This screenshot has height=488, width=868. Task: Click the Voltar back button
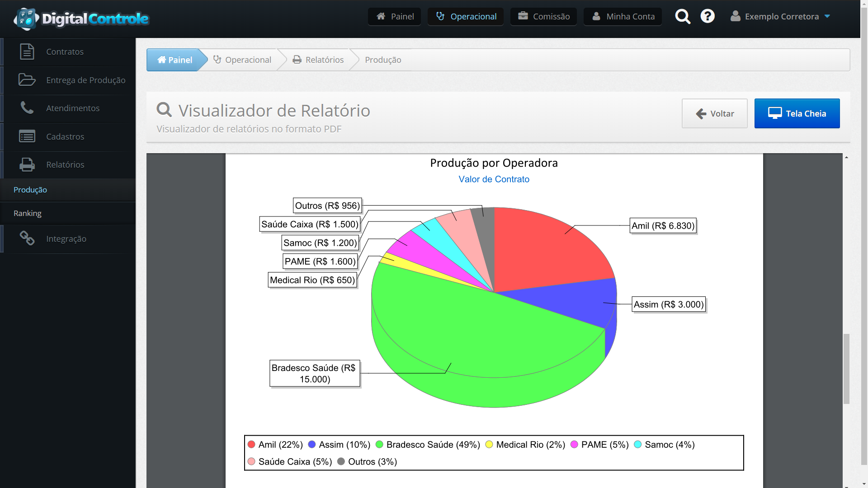[x=714, y=113]
